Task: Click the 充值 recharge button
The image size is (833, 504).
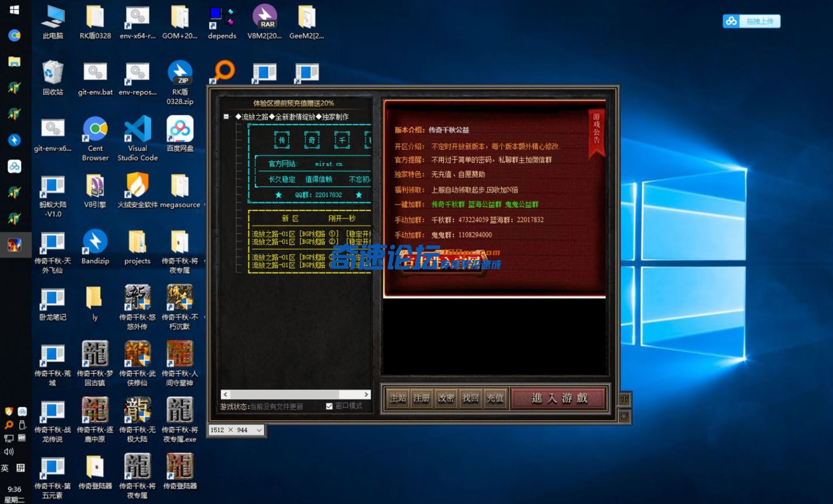Action: 495,398
